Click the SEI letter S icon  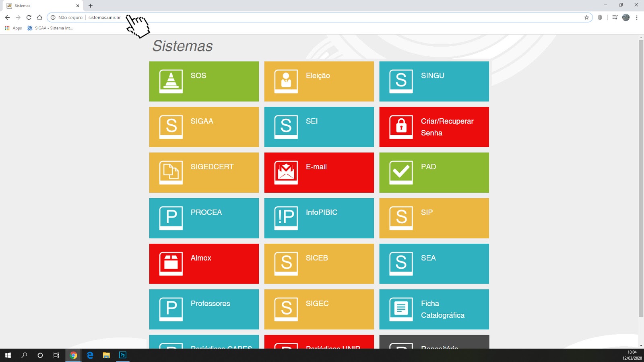pos(286,127)
